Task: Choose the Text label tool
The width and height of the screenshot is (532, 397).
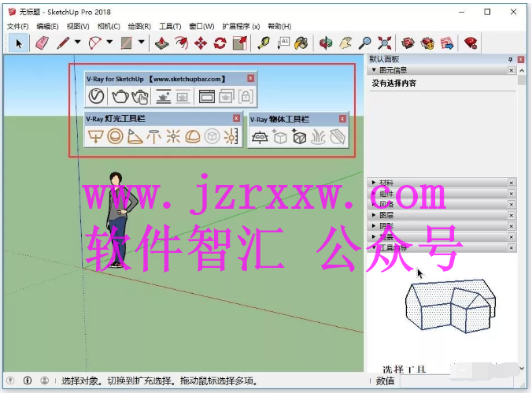Action: click(x=283, y=43)
